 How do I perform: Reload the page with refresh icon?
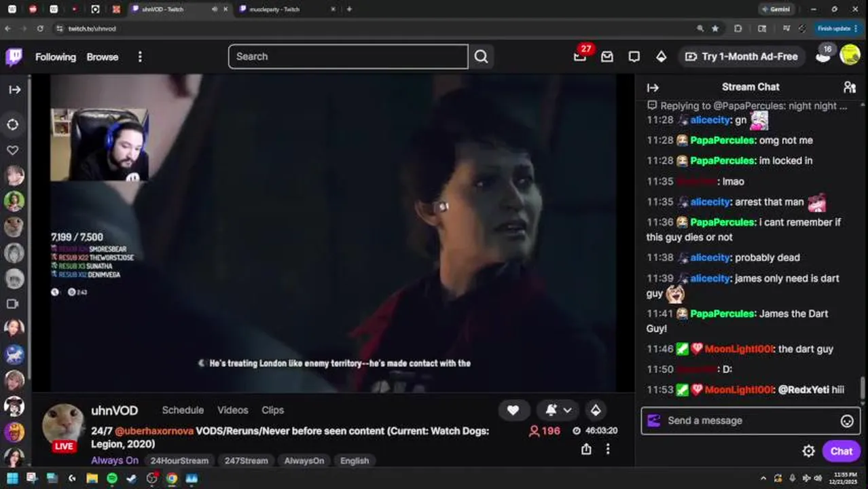tap(40, 29)
